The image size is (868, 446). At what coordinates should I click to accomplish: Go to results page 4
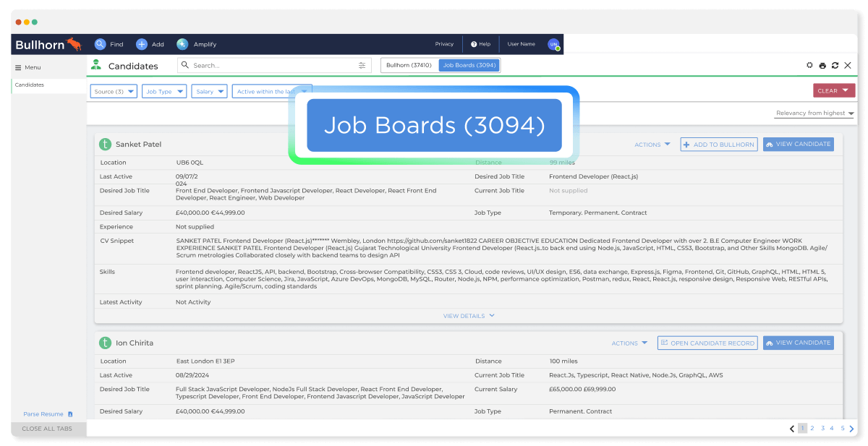click(x=832, y=429)
